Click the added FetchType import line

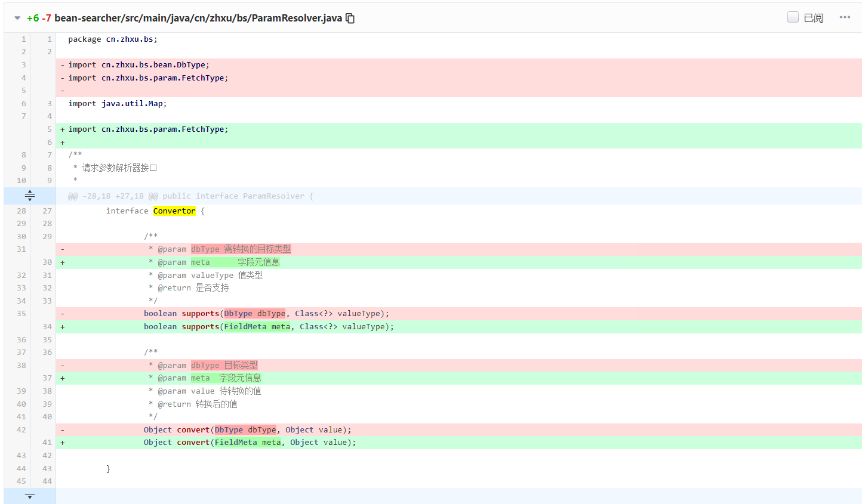click(148, 129)
